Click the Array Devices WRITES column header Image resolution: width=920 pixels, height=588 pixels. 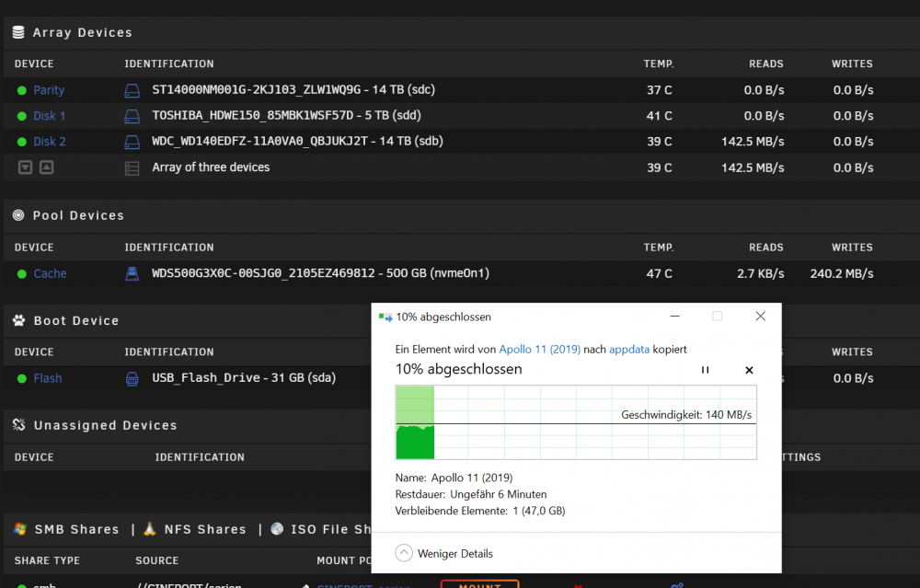click(x=852, y=64)
